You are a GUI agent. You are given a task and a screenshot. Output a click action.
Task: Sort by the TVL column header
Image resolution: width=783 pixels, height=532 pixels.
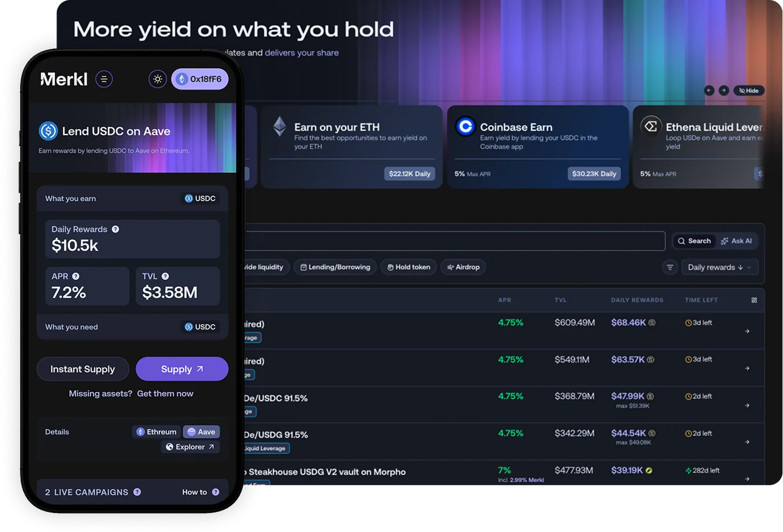[560, 300]
